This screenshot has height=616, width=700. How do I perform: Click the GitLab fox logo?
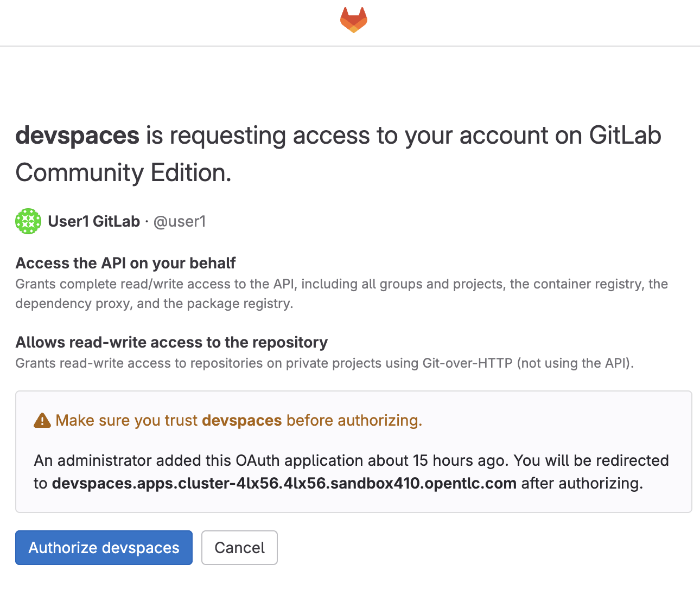point(354,20)
